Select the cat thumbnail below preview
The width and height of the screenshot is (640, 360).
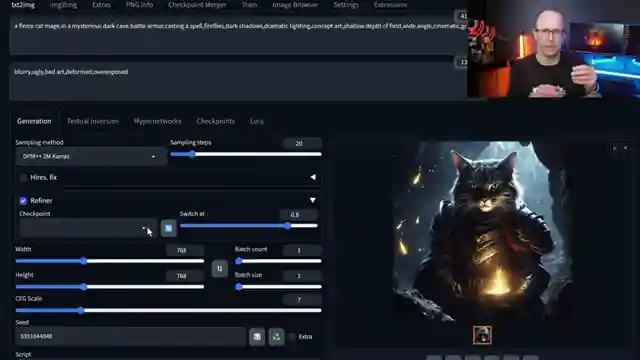click(x=482, y=335)
